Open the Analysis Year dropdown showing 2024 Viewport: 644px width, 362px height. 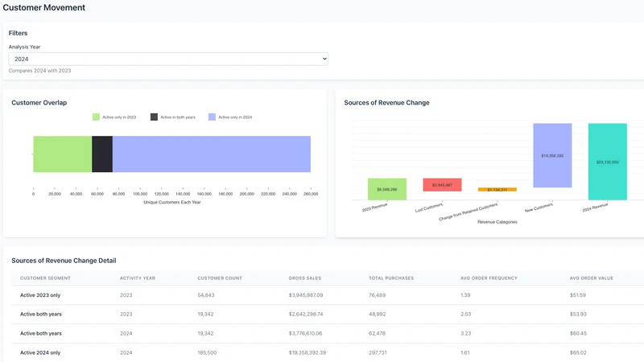coord(168,59)
